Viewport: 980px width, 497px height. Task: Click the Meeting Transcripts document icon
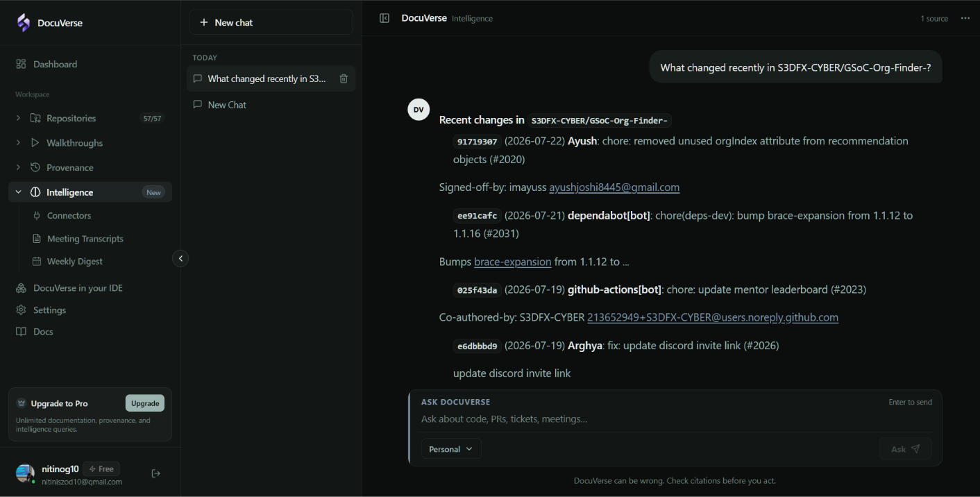[37, 238]
